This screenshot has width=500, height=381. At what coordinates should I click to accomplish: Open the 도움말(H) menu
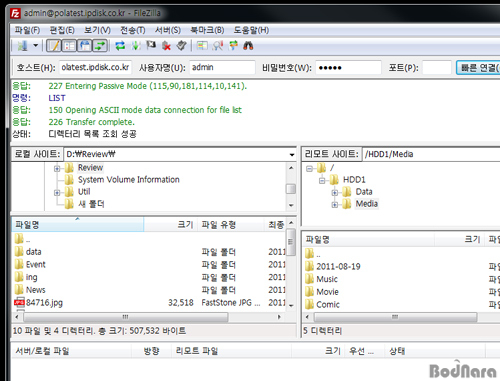(x=251, y=30)
